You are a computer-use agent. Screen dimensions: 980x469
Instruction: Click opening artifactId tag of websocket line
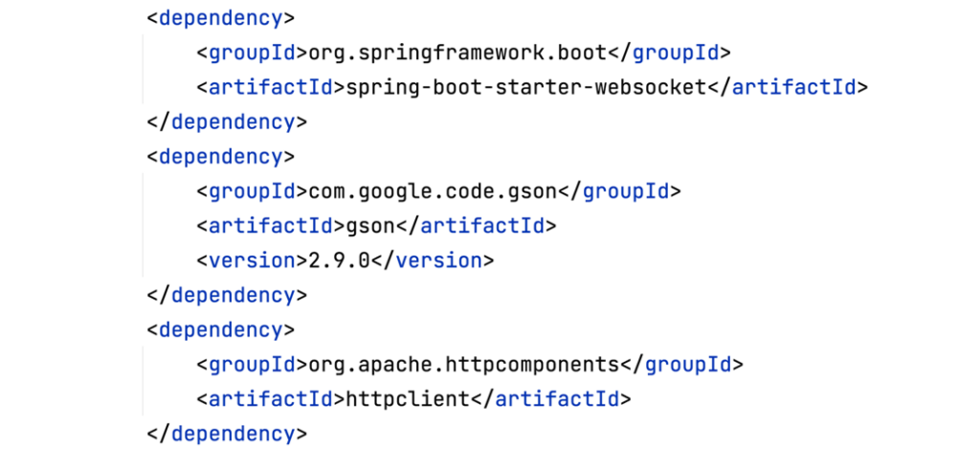(271, 88)
